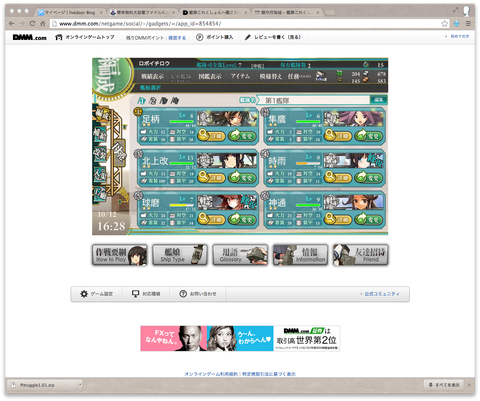The width and height of the screenshot is (480, 401).
Task: Click the teal edit button beside fleet name
Action: pyautogui.click(x=379, y=100)
